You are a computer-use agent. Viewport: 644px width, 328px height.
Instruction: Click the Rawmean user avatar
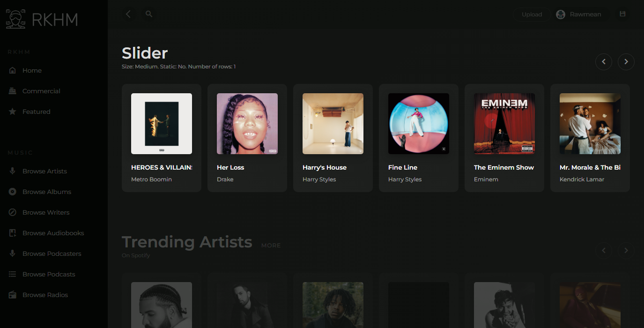(x=560, y=15)
